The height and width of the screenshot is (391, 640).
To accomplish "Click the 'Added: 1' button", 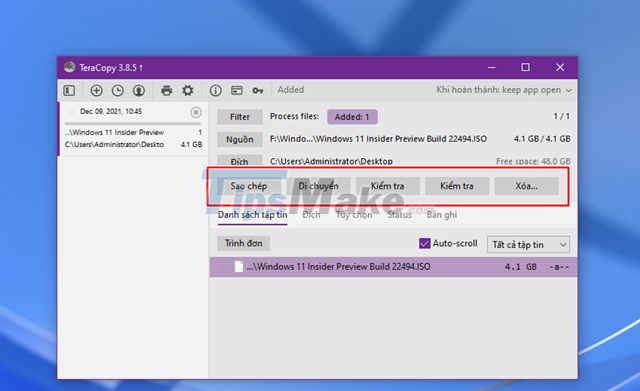I will tap(352, 117).
